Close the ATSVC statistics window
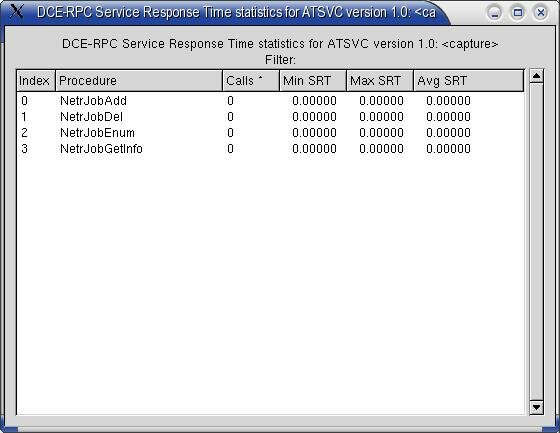 click(541, 13)
